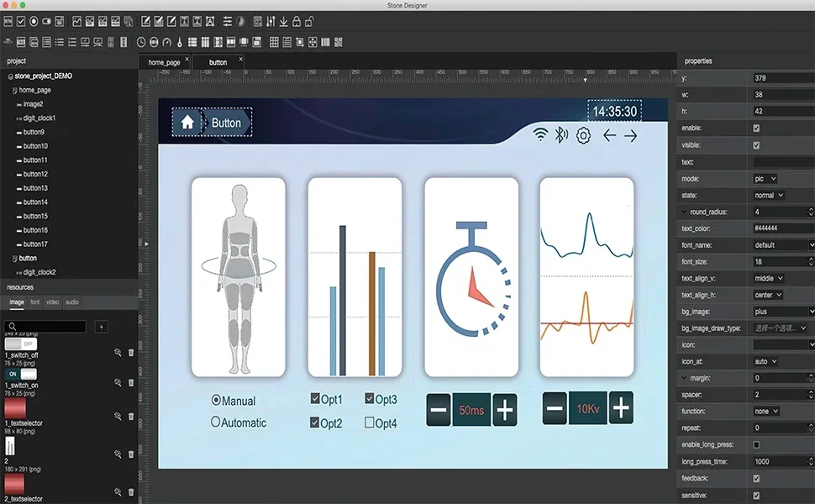Open the icon_at dropdown showing auto
This screenshot has height=504, width=815.
pos(765,362)
